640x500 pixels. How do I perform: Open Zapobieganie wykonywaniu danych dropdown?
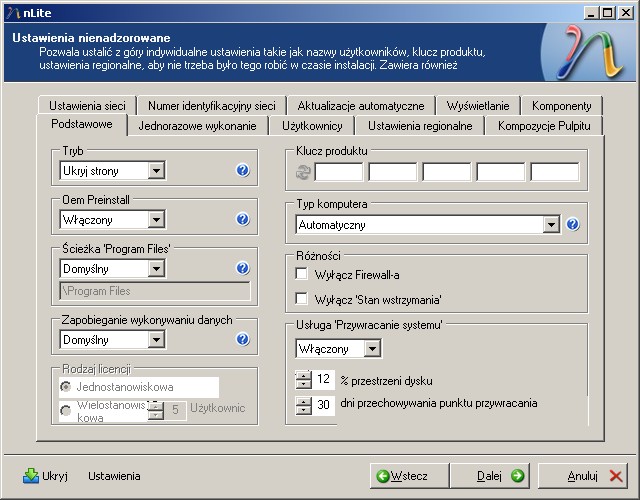(x=156, y=340)
